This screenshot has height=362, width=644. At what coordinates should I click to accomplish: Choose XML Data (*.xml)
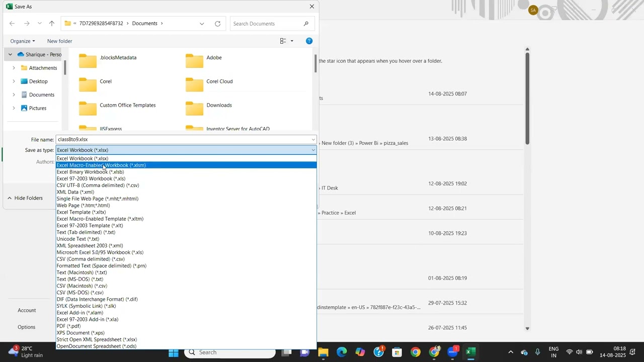point(186,192)
